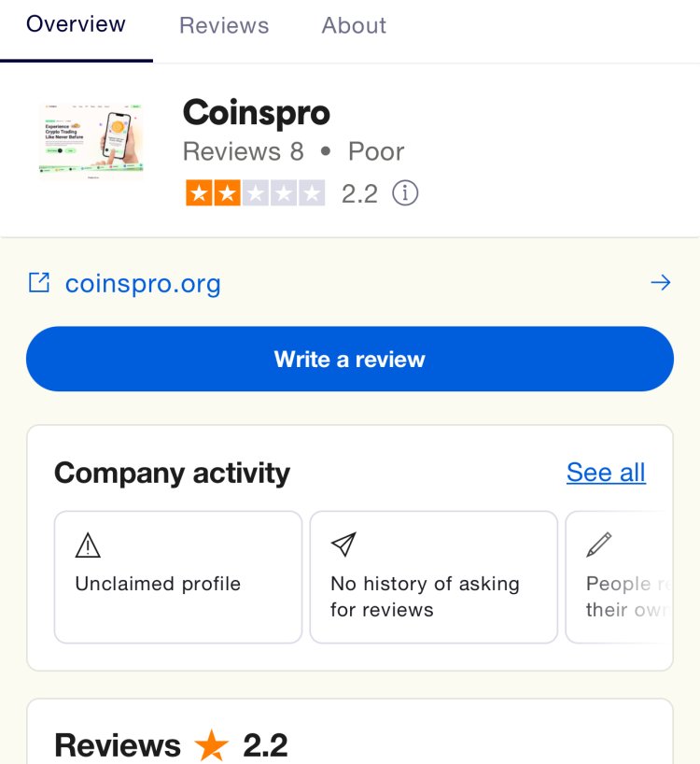The image size is (700, 764).
Task: Click the Reviews 2.2 heading at the bottom
Action: coord(171,745)
